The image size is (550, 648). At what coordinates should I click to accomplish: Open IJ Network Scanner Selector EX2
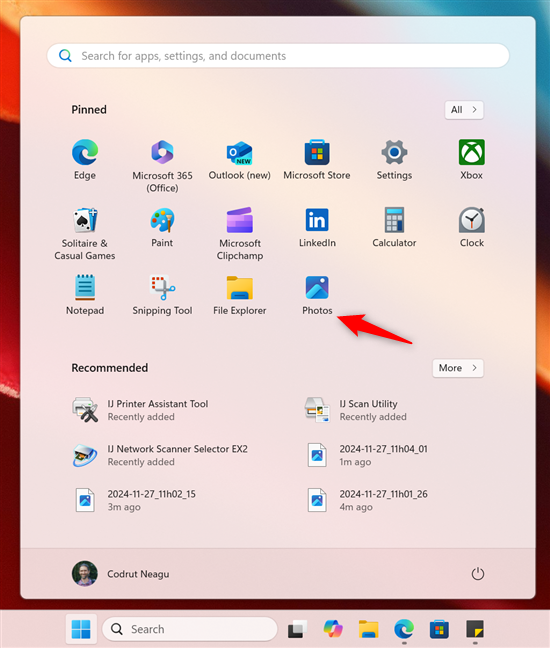click(160, 455)
